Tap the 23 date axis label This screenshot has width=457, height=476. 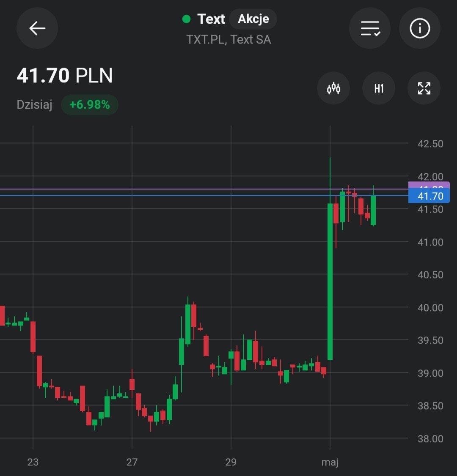(33, 462)
